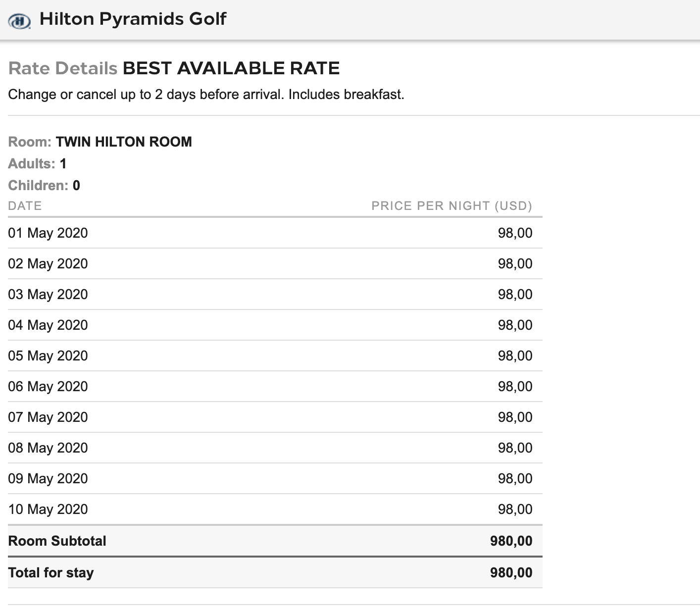The image size is (700, 614).
Task: Click the price for 02 May 2020
Action: click(x=515, y=263)
